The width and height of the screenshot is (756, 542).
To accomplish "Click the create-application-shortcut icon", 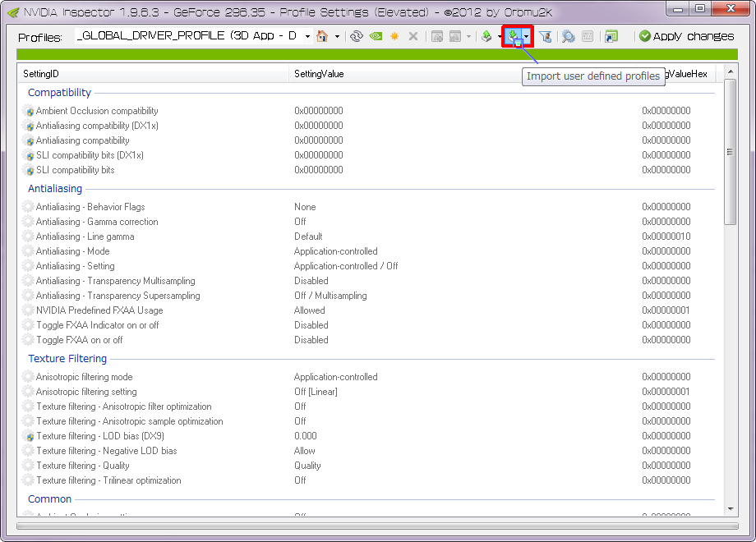I will click(x=611, y=36).
